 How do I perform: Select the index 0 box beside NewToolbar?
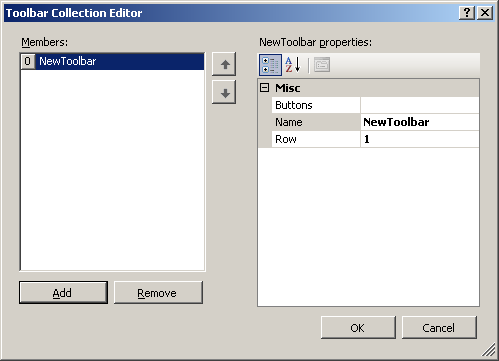click(28, 61)
